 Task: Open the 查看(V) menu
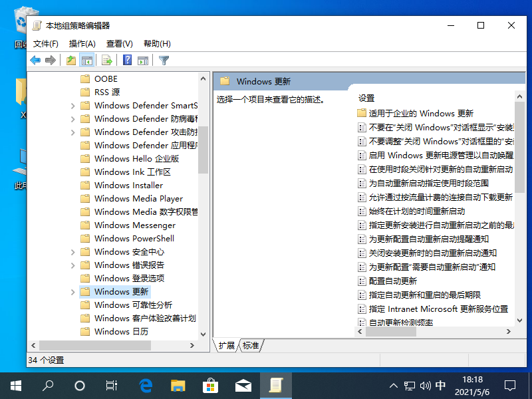click(x=120, y=43)
